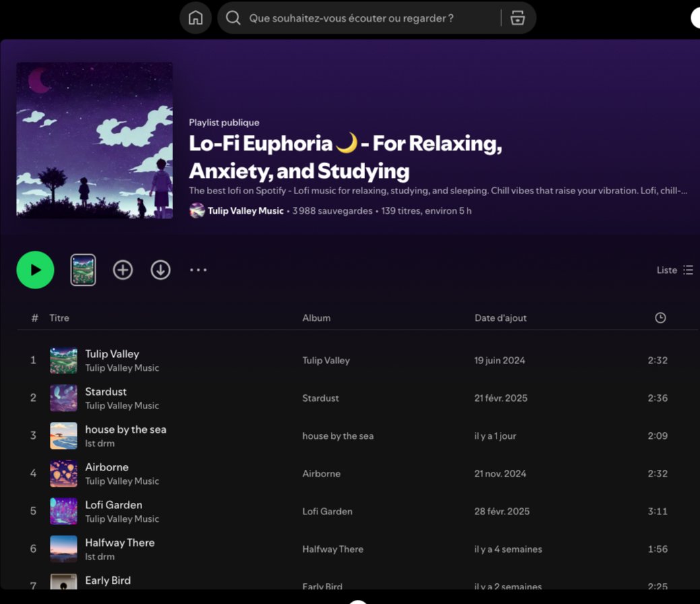The width and height of the screenshot is (700, 604).
Task: Open artist Tulip Valley Music under Stardust
Action: tap(122, 406)
